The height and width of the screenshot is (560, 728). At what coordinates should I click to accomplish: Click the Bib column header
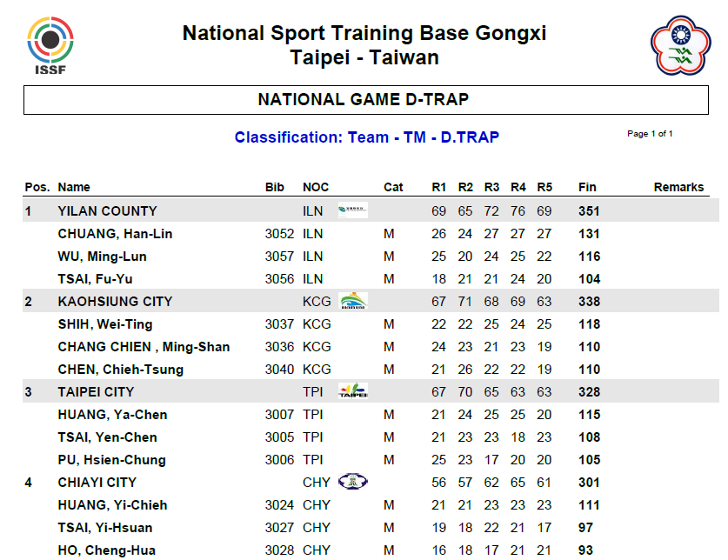click(275, 187)
